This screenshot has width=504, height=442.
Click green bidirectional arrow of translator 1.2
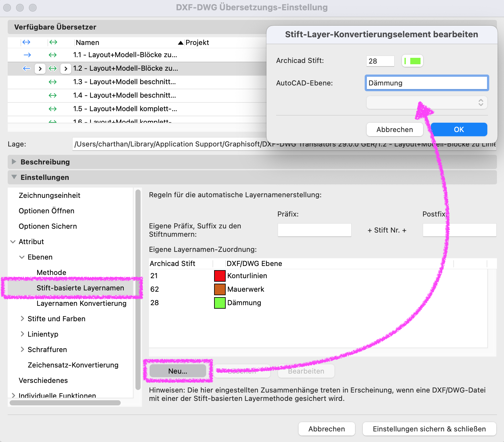coord(53,68)
